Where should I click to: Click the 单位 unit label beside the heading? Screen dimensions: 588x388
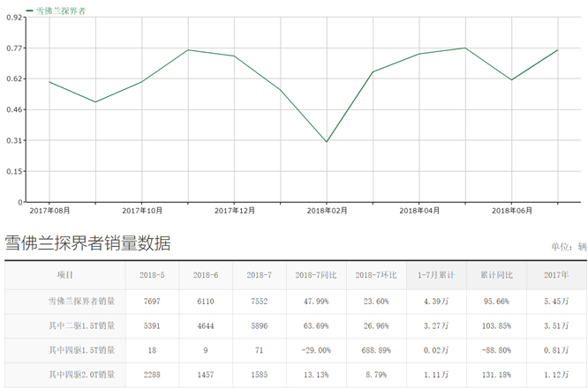(569, 246)
